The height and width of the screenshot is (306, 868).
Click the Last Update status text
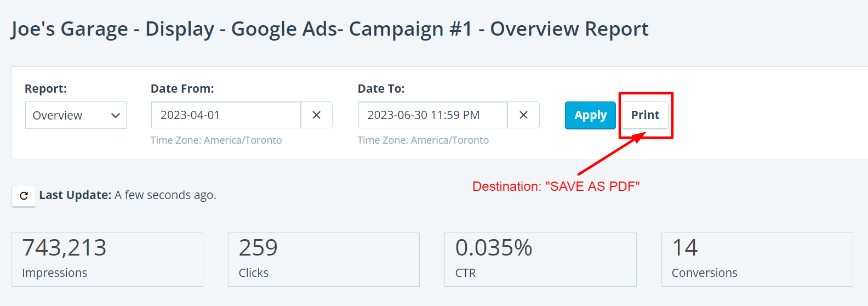(x=128, y=195)
